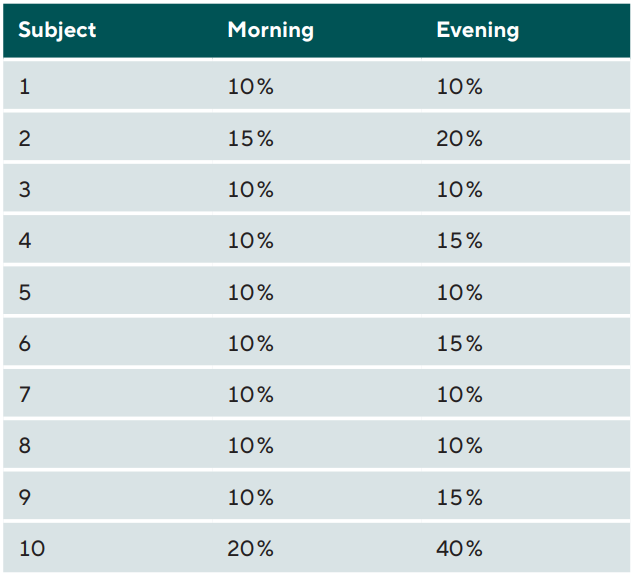Select Subject 6 Evening 15% cell
The width and height of the screenshot is (635, 578).
point(526,341)
